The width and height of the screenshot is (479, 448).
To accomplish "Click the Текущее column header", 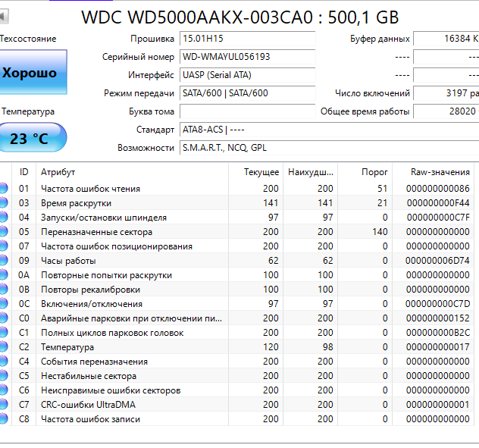I will point(261,172).
